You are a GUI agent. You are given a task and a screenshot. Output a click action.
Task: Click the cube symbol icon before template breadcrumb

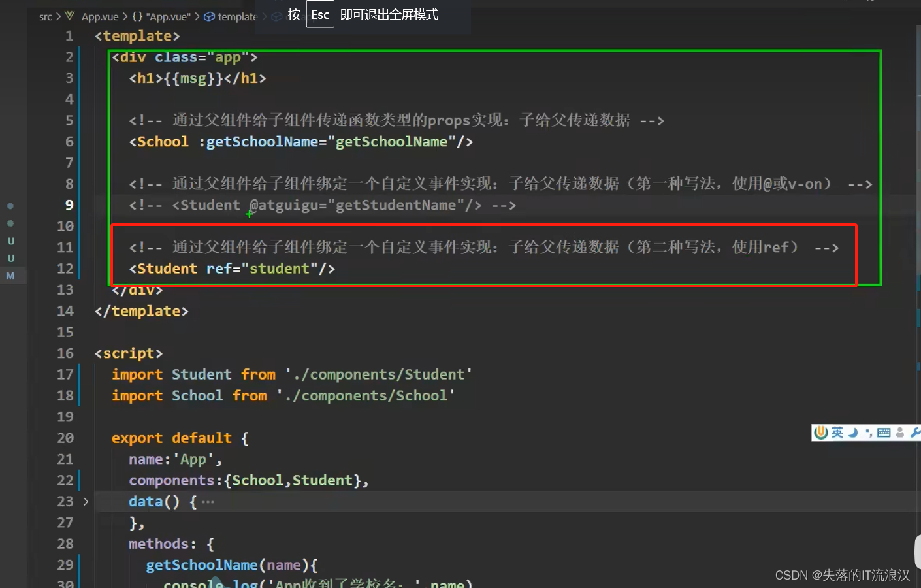(x=209, y=16)
